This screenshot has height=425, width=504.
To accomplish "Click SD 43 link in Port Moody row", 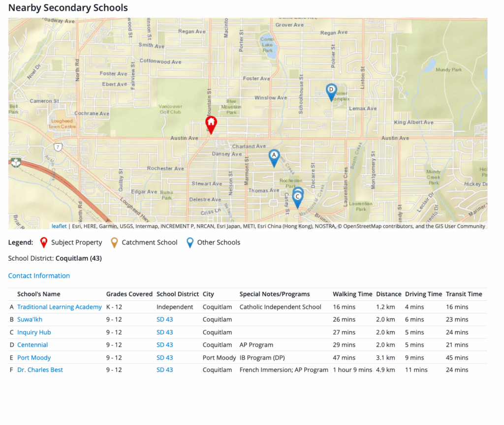I will tap(164, 358).
